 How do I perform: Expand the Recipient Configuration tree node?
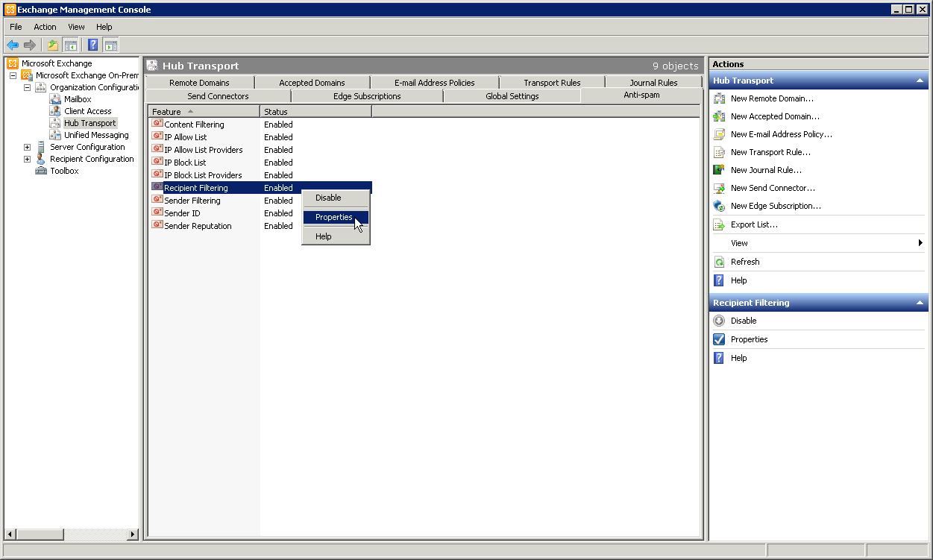point(27,159)
